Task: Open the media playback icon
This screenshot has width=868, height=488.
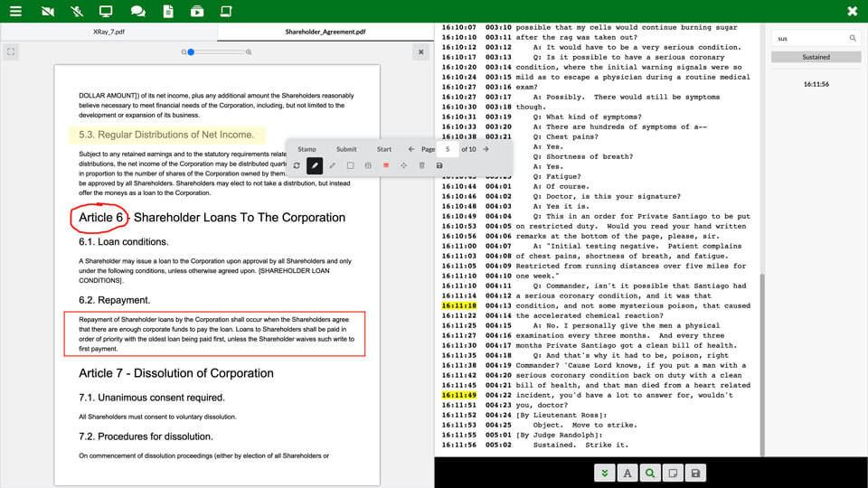Action: [197, 11]
